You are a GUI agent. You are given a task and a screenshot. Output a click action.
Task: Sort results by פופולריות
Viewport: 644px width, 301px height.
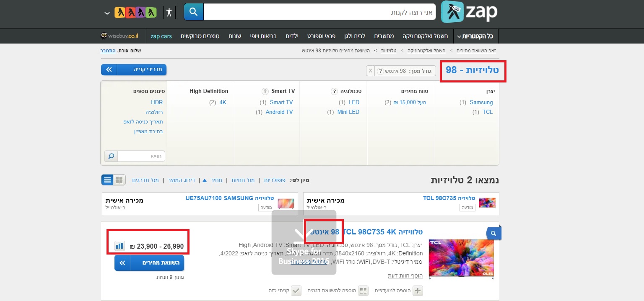coord(275,180)
